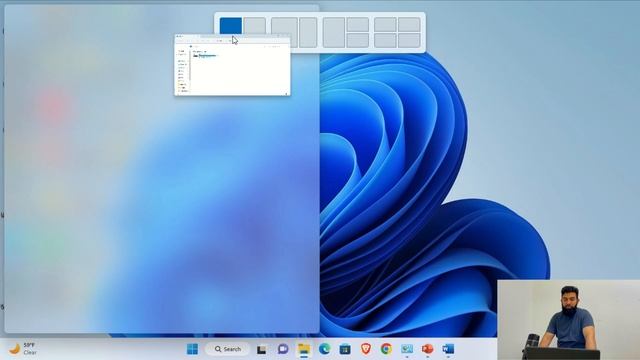Open PowerPoint from the taskbar
Screen dimensions: 640x360
(428, 349)
